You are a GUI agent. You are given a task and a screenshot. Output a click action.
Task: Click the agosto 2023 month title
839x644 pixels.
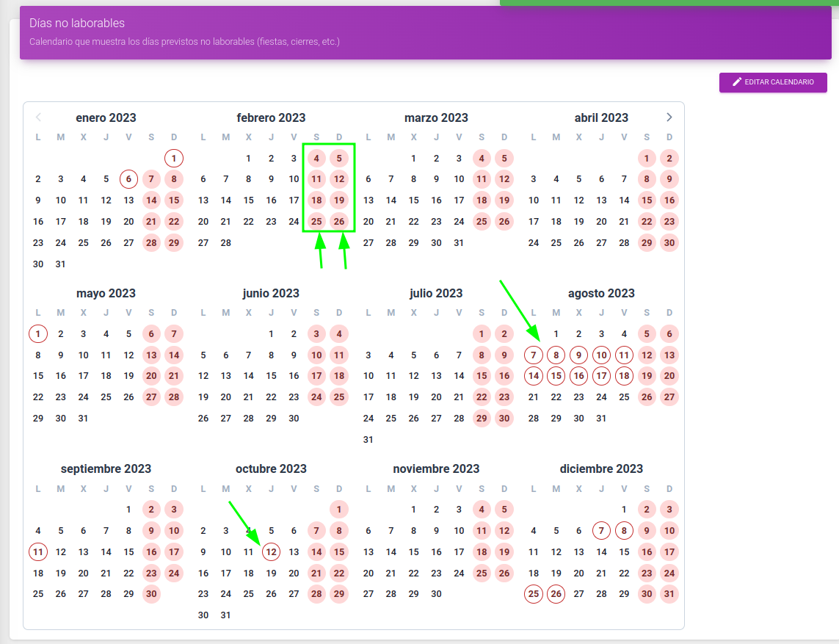(x=601, y=293)
